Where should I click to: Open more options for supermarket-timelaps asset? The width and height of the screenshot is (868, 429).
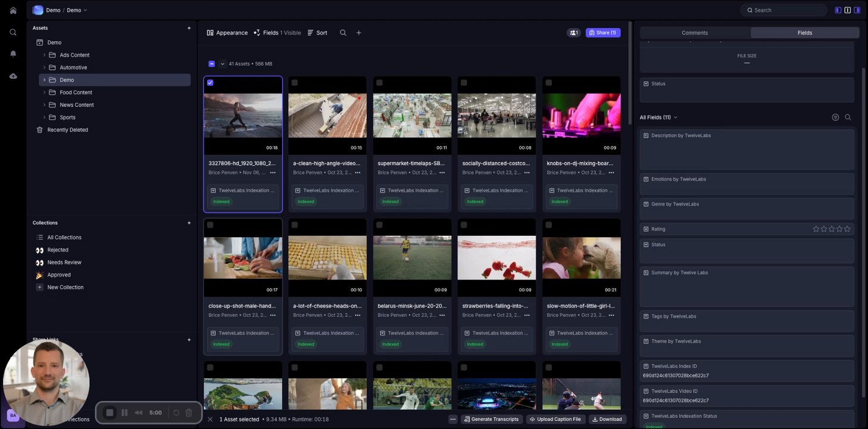442,173
